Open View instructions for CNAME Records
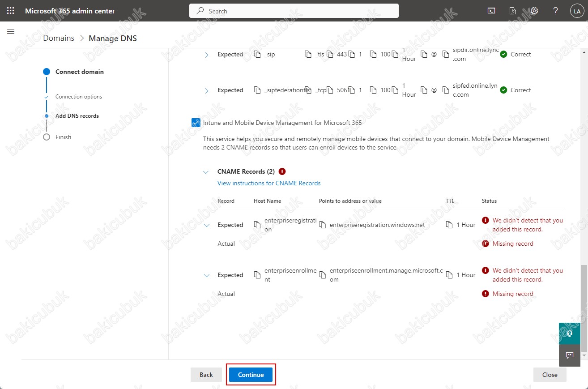588x389 pixels. [x=269, y=183]
